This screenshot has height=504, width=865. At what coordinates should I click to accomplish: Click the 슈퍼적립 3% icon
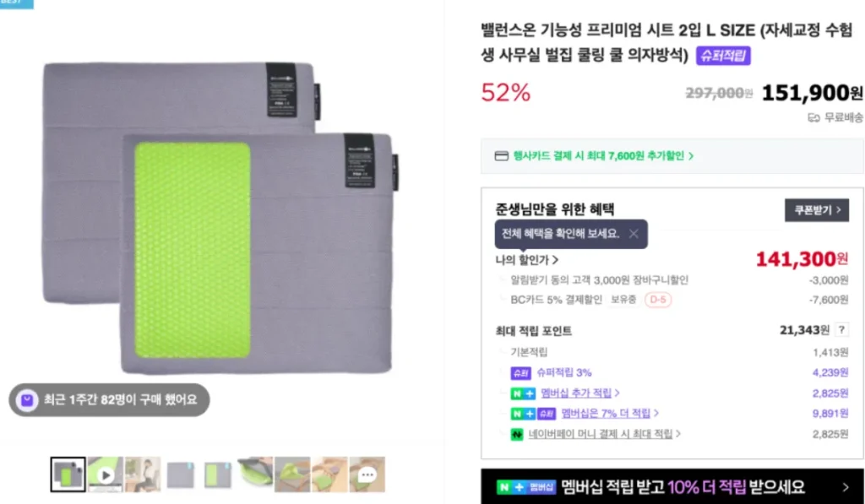coord(520,373)
